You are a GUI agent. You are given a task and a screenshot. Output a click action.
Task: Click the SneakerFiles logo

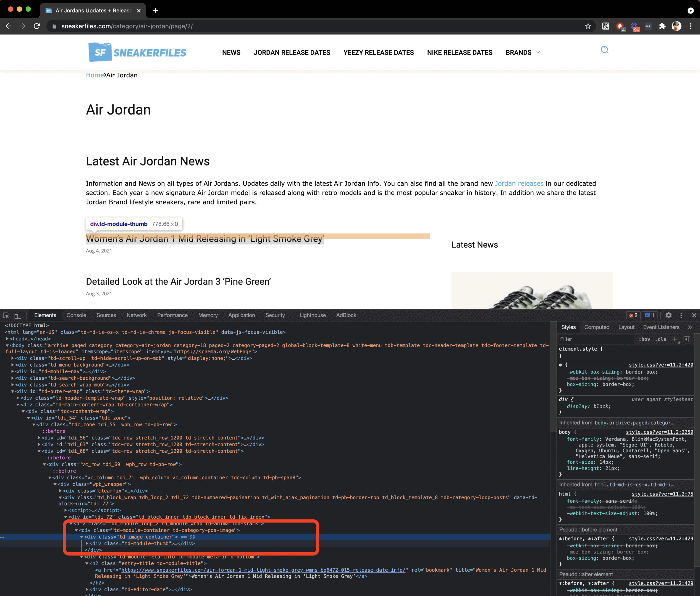(x=137, y=52)
